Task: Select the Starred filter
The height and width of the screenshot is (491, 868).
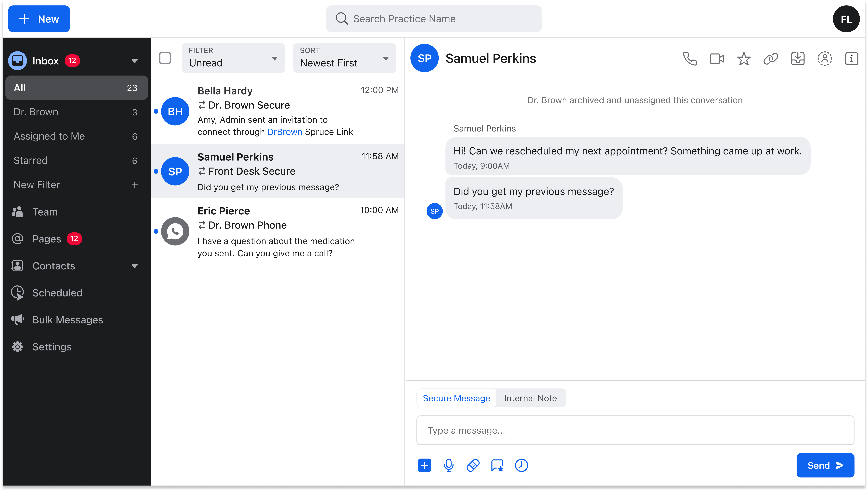Action: click(x=77, y=161)
